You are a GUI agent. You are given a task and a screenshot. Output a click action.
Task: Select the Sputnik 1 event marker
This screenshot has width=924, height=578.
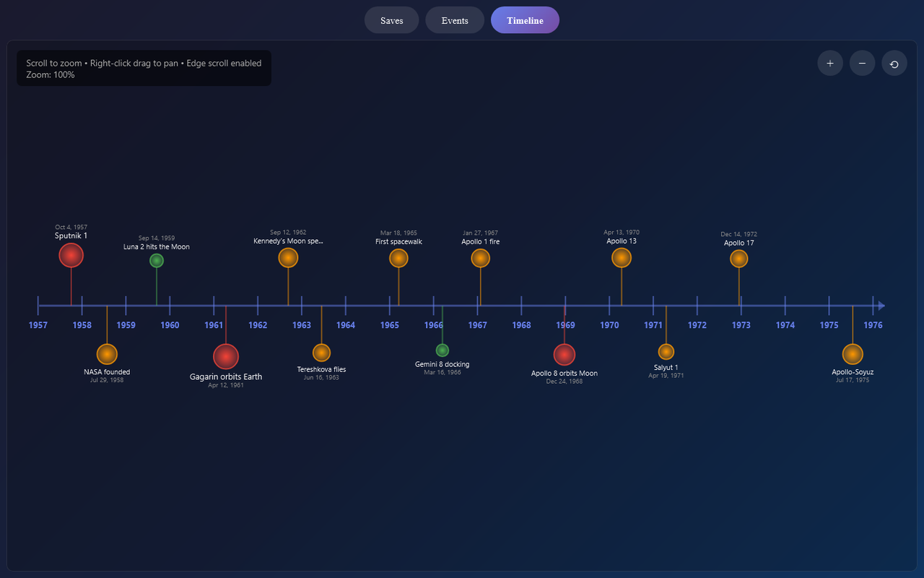71,255
